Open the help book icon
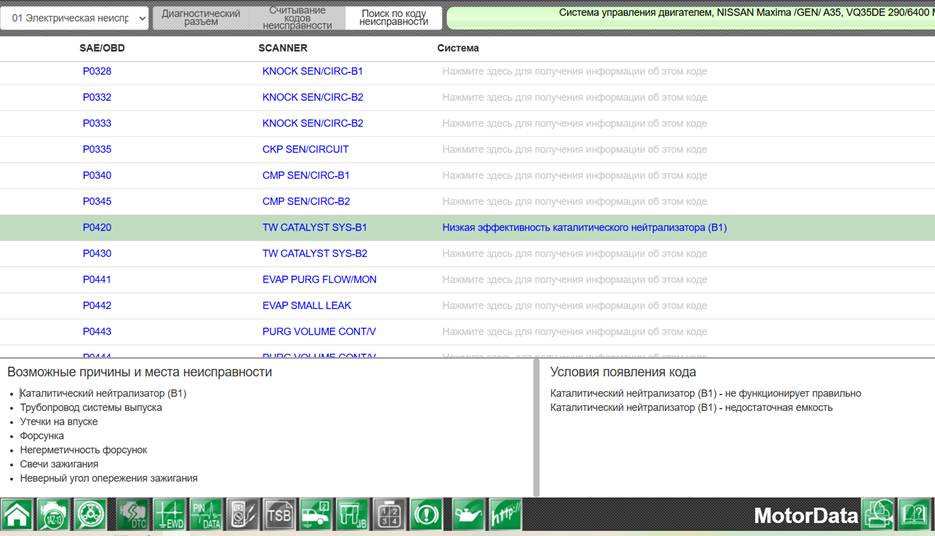This screenshot has width=935, height=536. (915, 515)
